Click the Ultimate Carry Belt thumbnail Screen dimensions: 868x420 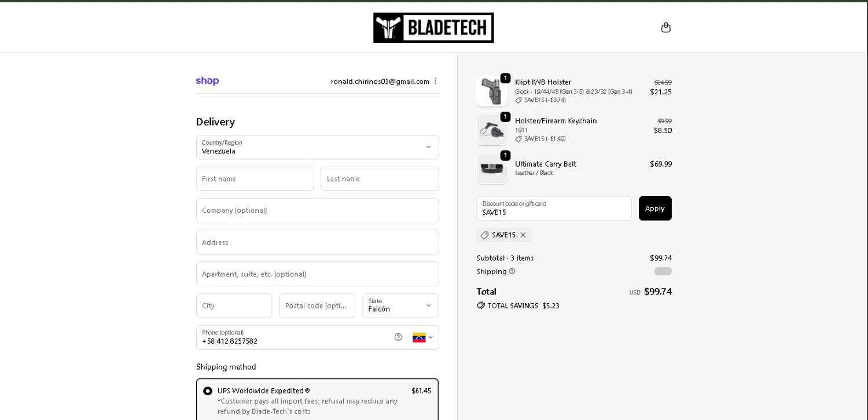pos(492,169)
